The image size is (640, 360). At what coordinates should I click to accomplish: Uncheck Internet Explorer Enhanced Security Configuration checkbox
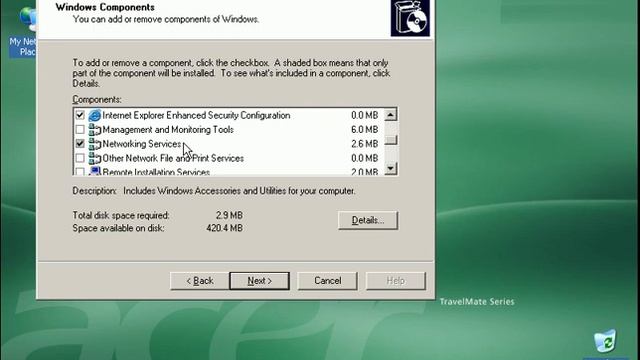tap(80, 115)
